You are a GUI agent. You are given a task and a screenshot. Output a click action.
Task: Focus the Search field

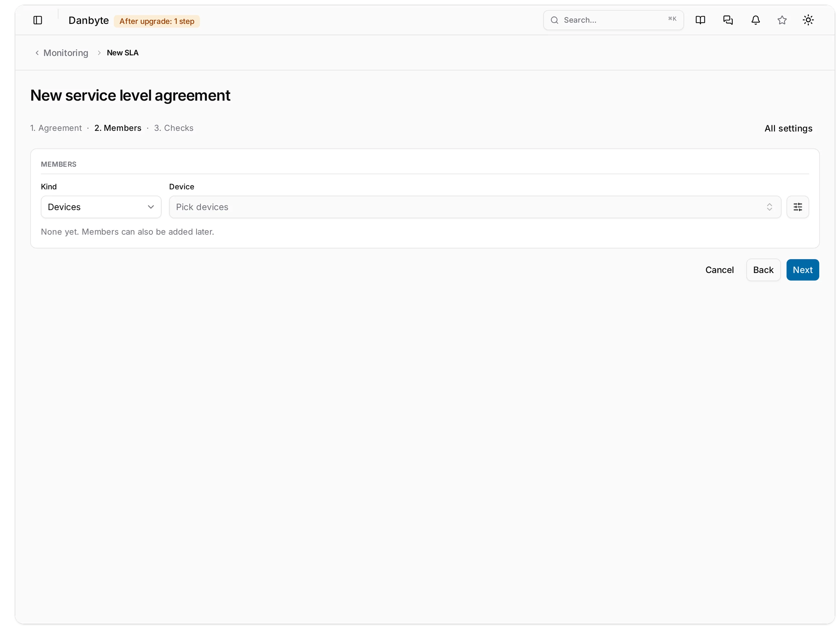coord(613,20)
